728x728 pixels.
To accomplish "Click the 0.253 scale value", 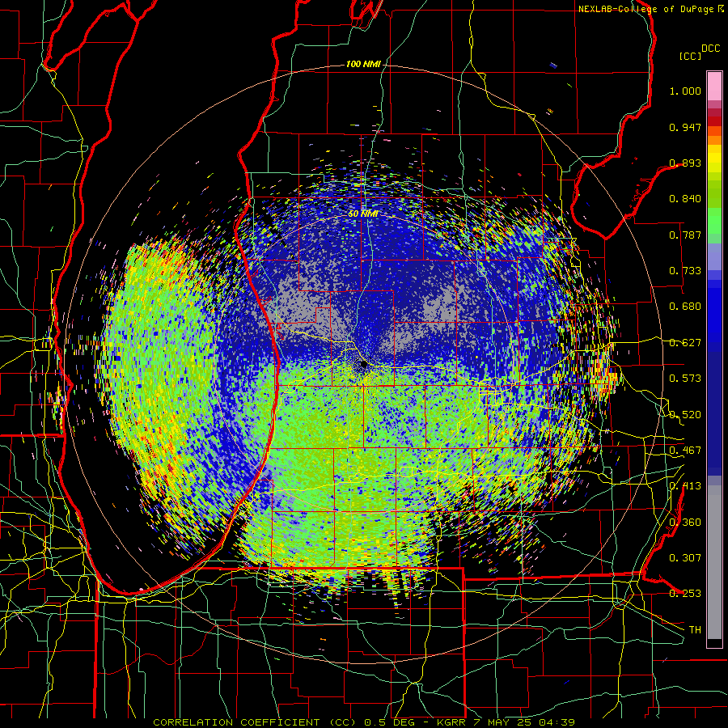I will pyautogui.click(x=685, y=594).
